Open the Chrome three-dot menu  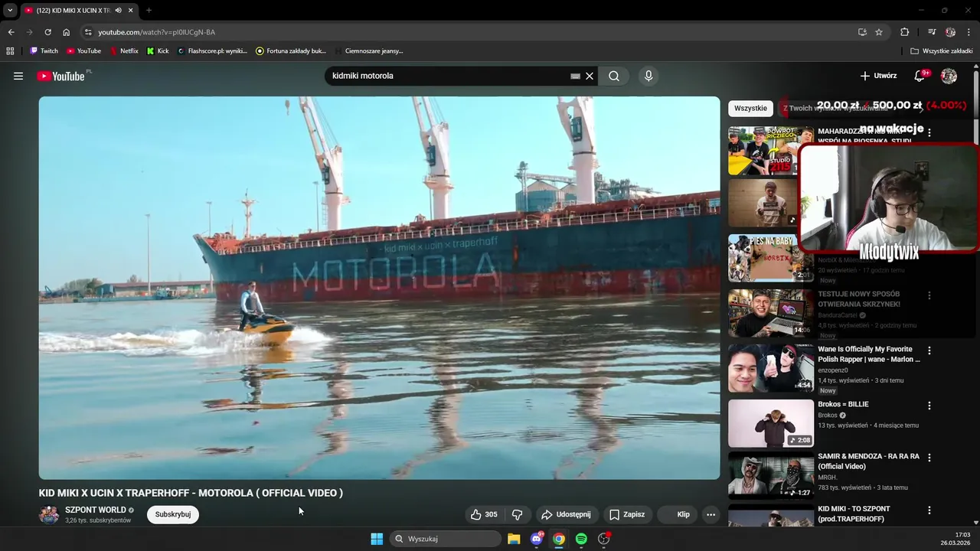click(x=969, y=32)
